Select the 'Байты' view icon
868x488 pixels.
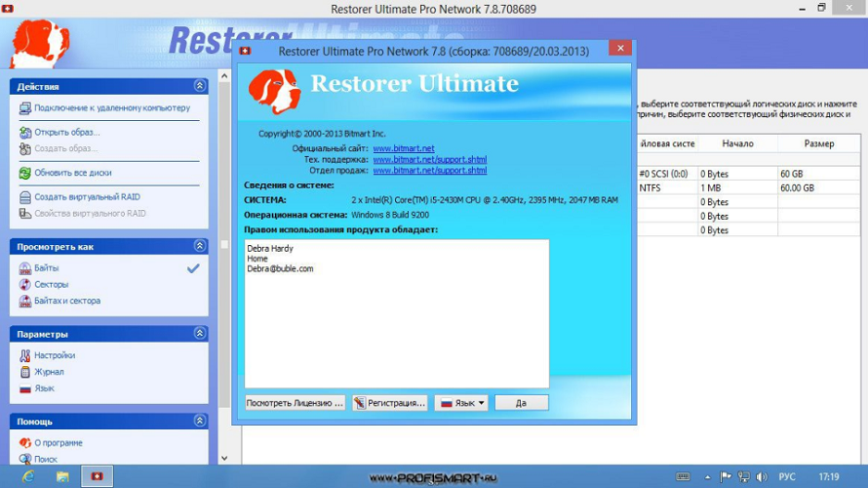[x=25, y=268]
